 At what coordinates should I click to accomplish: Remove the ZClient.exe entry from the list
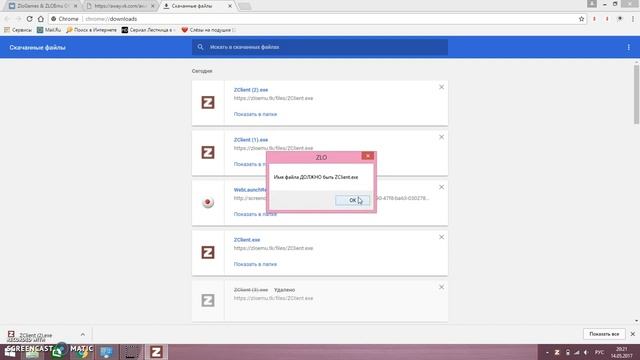pos(441,237)
